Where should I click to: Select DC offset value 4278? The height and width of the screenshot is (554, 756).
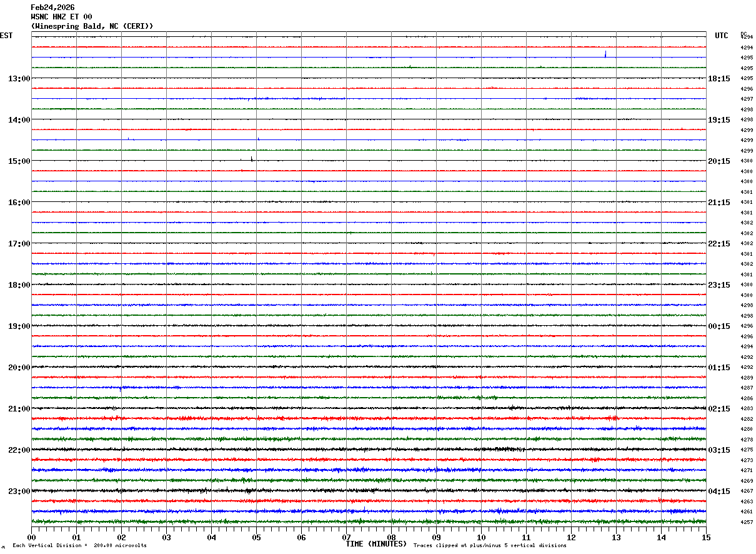point(747,440)
